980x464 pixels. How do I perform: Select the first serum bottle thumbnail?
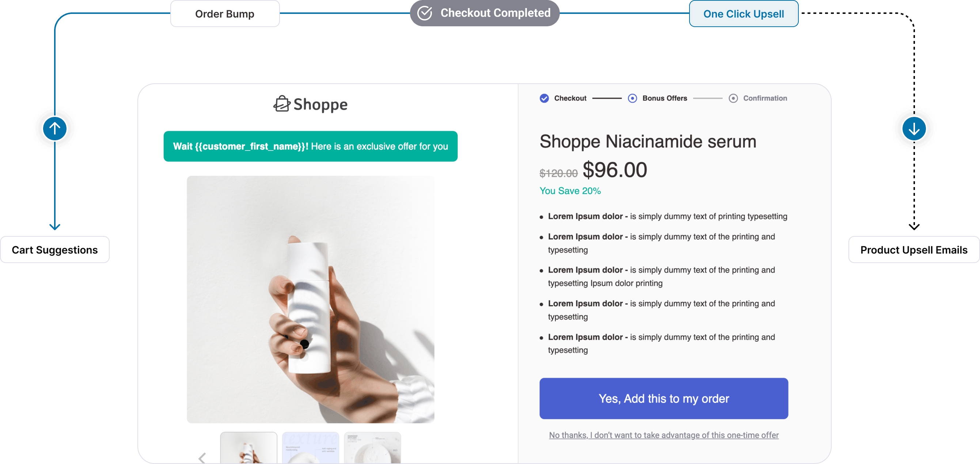pyautogui.click(x=248, y=448)
